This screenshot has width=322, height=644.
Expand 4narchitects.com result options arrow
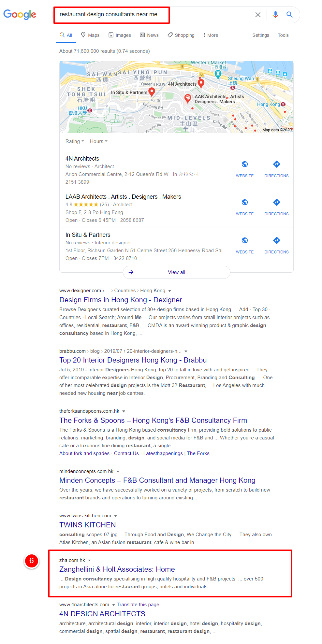coord(113,605)
